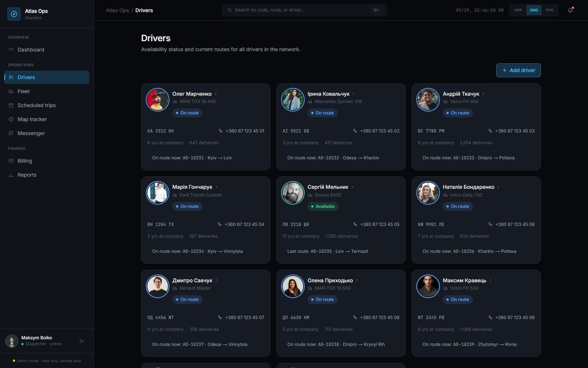
Task: Expand Наталія Бондаренко driver details chevron
Action: (x=498, y=187)
